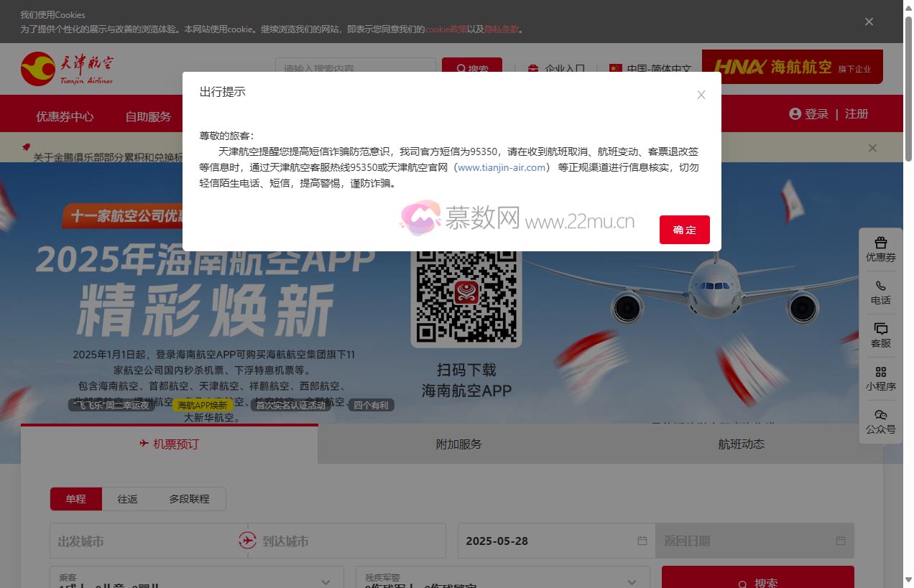Open the calendar icon beside 2025-05-28
Screen dimensions: 914x588
pyautogui.click(x=642, y=541)
